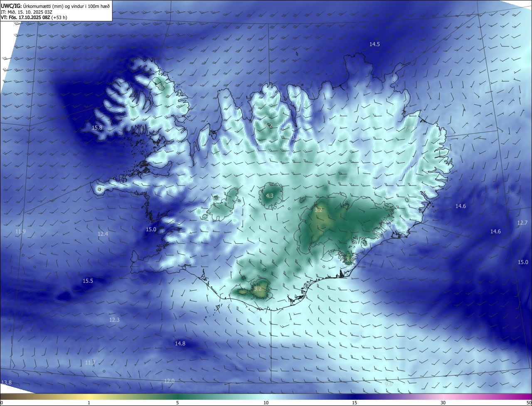Image resolution: width=532 pixels, height=406 pixels.
Task: Select the VT: Fös. 17.10.2025 08Z line
Action: click(x=34, y=17)
